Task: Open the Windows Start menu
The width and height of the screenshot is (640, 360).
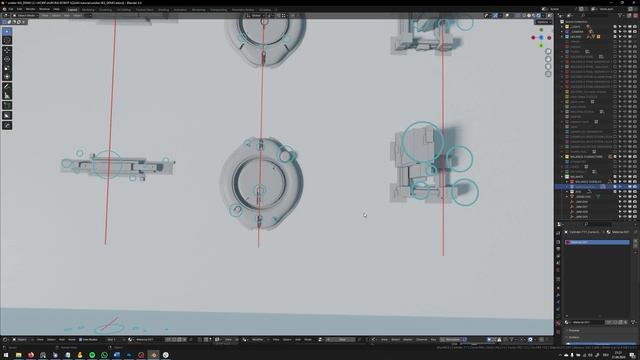Action: point(6,355)
